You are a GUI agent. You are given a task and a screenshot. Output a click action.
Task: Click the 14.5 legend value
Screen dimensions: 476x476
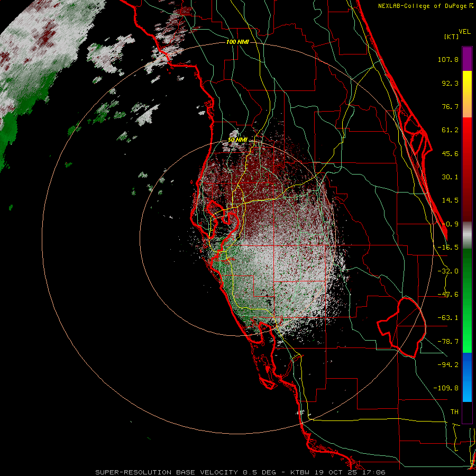[450, 200]
